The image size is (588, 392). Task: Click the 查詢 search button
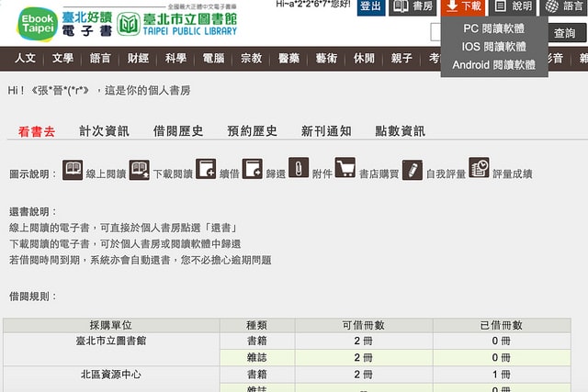coord(564,33)
